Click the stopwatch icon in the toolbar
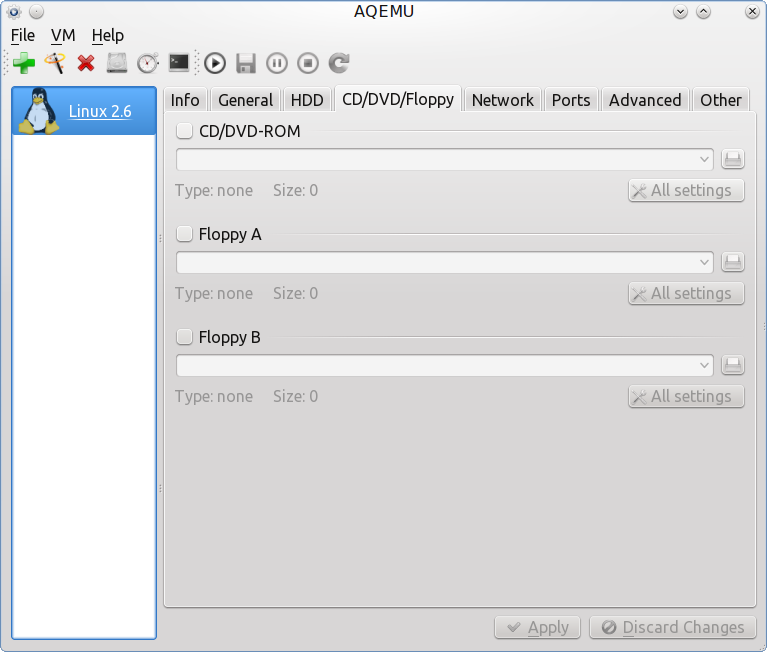 tap(148, 63)
